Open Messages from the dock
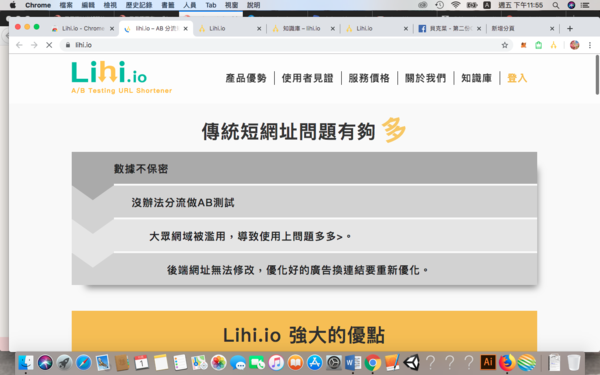Viewport: 600px width, 375px height. tap(238, 362)
